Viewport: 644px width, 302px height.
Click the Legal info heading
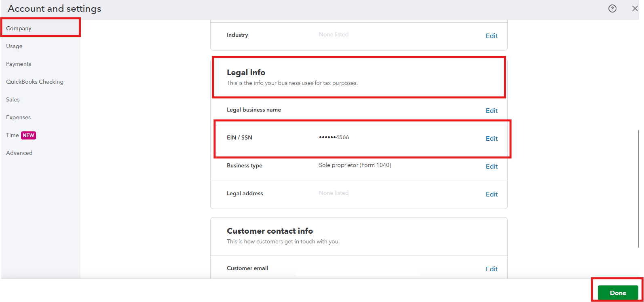[x=246, y=72]
